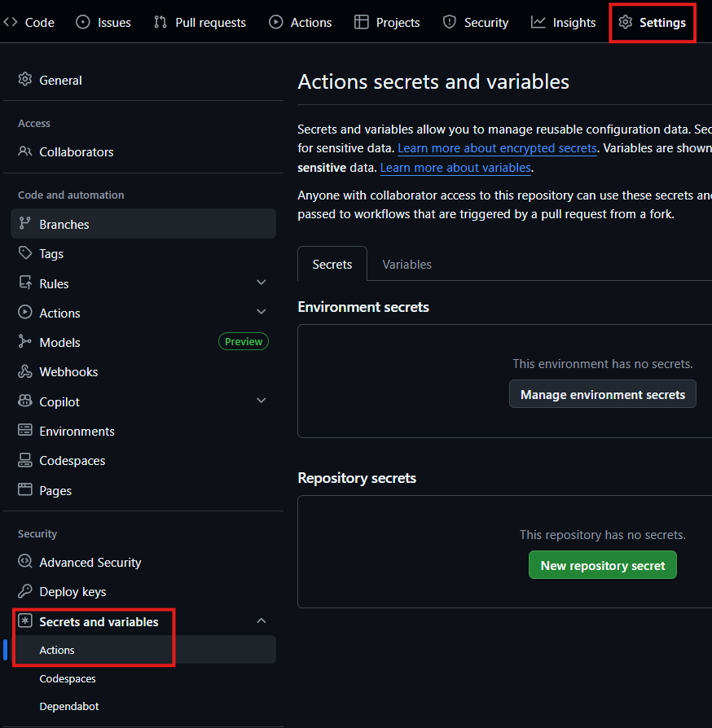Click the Rules icon in sidebar
The height and width of the screenshot is (728, 712).
pos(25,283)
